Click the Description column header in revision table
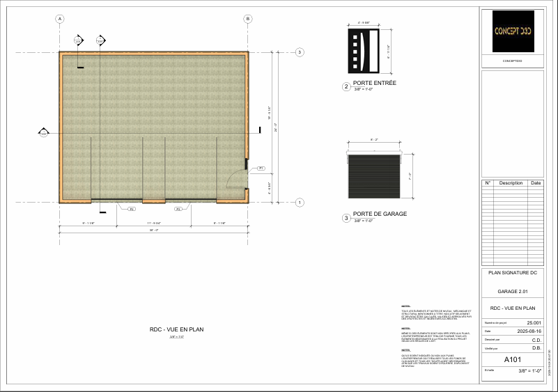558x392 pixels. (511, 183)
